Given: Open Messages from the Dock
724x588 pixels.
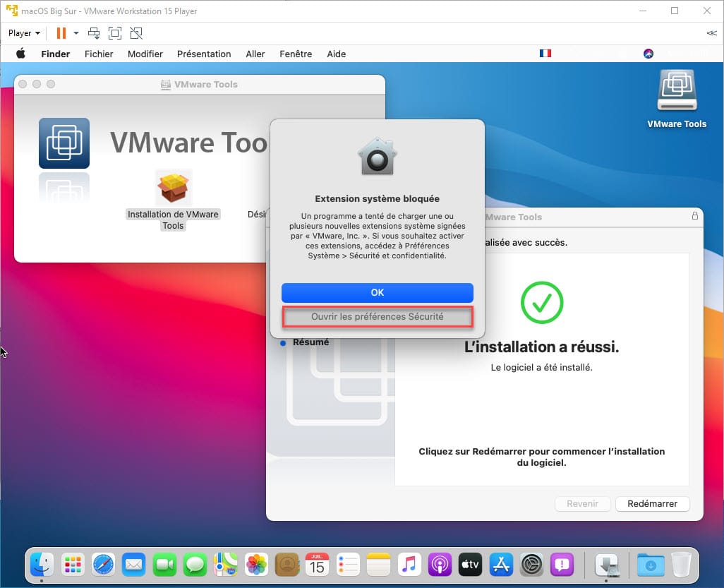Looking at the screenshot, I should 195,565.
